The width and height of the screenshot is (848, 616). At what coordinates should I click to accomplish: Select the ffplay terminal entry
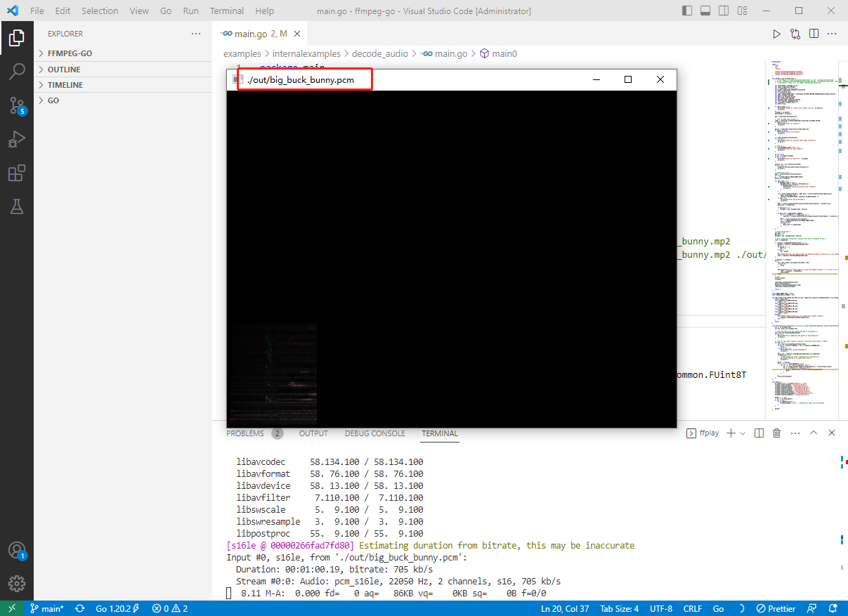(703, 433)
